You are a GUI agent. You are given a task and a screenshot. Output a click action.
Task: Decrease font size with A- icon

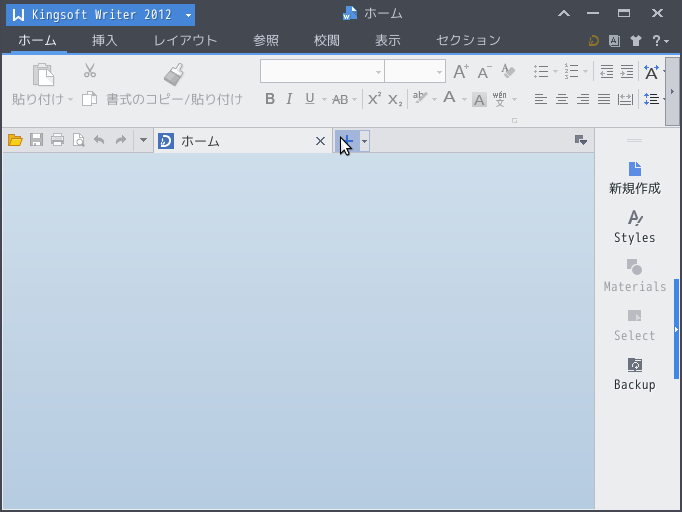pyautogui.click(x=484, y=71)
